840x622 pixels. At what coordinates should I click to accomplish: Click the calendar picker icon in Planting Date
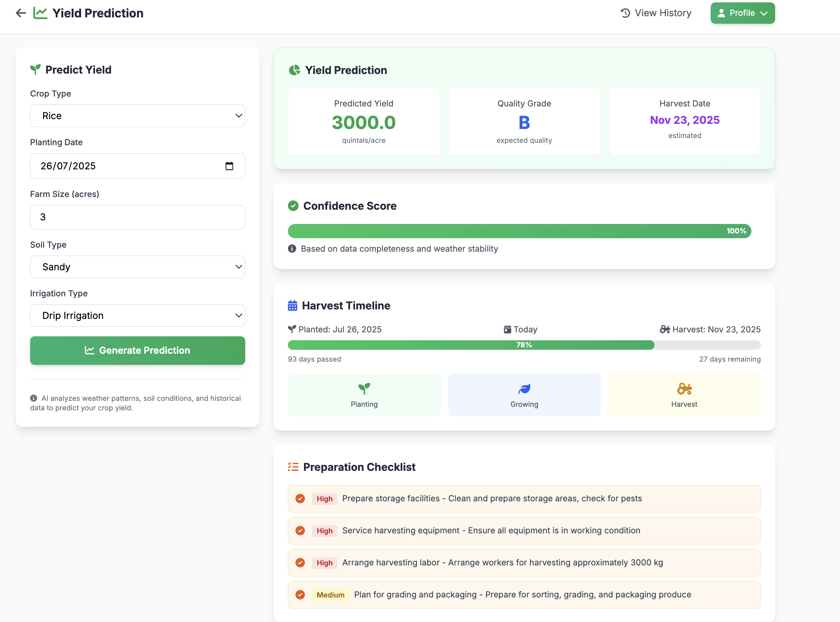click(229, 166)
